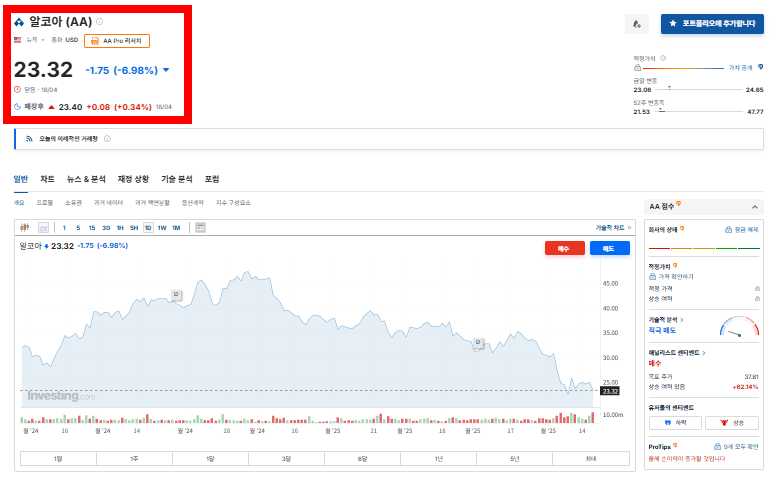Image resolution: width=777 pixels, height=479 pixels.
Task: Switch chart to candlestick type icon
Action: (x=24, y=227)
